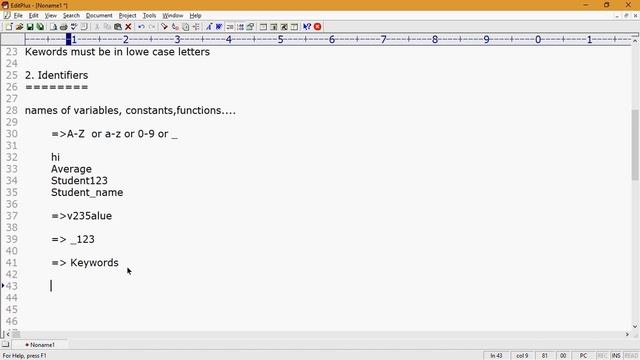This screenshot has height=360, width=640.
Task: Activate the context help arrow icon
Action: (x=307, y=27)
